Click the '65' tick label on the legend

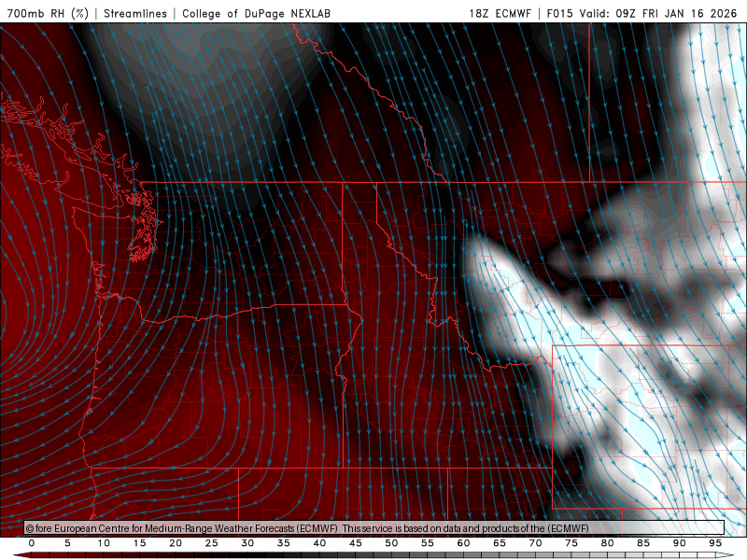[500, 543]
